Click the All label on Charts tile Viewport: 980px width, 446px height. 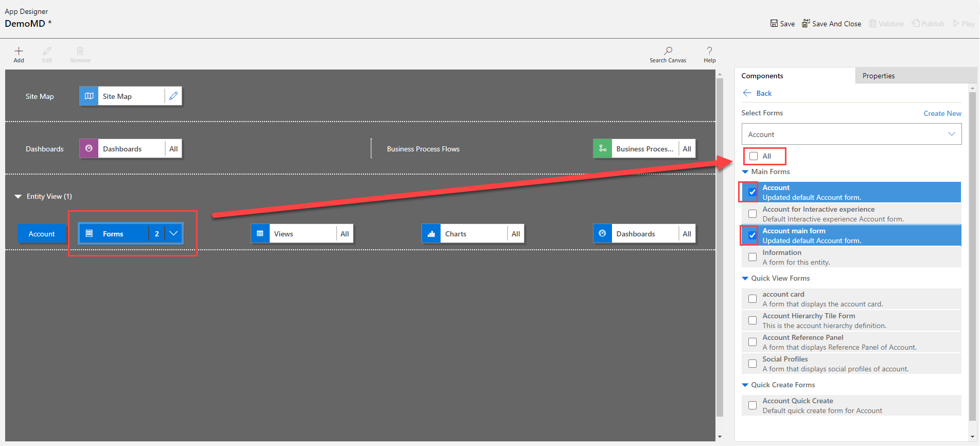pyautogui.click(x=516, y=234)
